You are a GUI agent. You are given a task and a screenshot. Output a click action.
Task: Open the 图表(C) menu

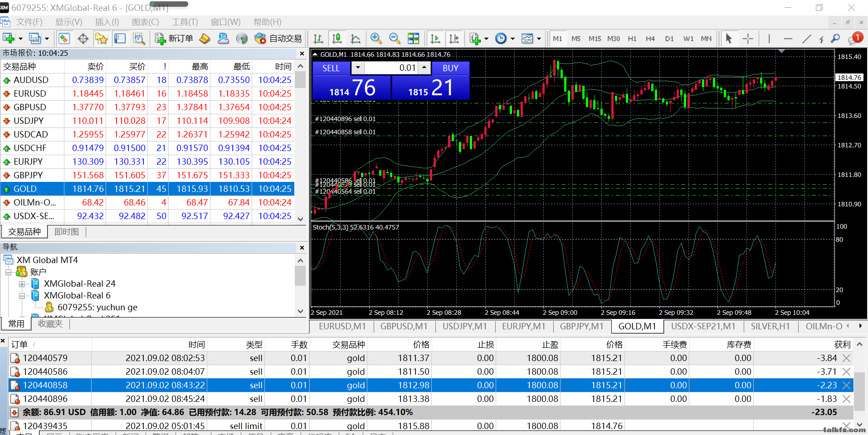coord(145,22)
